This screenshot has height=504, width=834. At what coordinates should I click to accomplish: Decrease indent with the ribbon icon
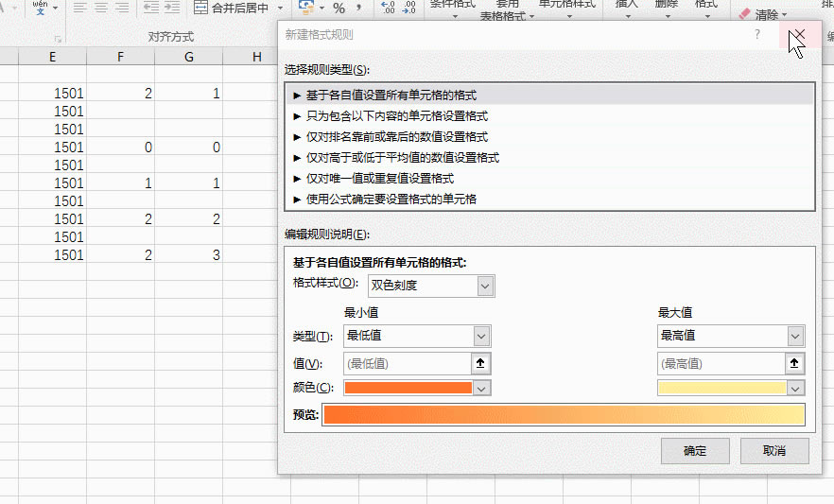[x=151, y=8]
